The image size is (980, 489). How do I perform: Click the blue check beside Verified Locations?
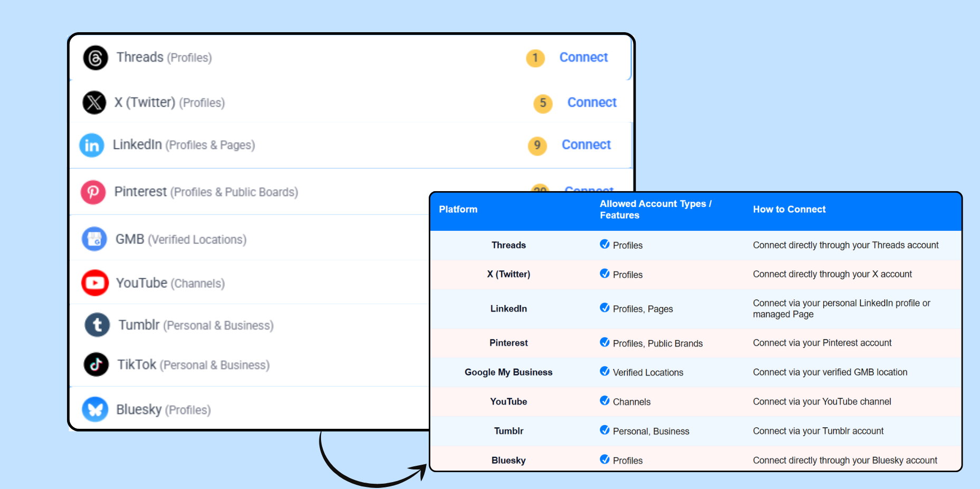[605, 372]
